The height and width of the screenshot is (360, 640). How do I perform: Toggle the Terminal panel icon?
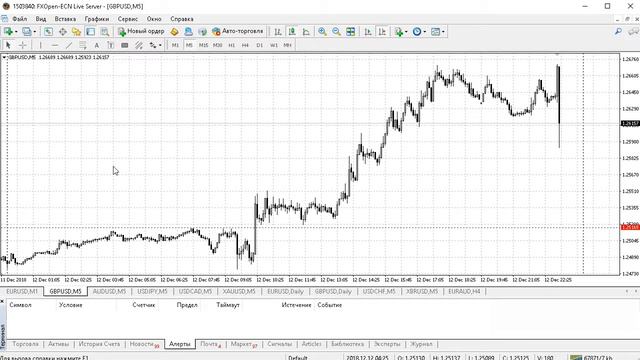(91, 31)
